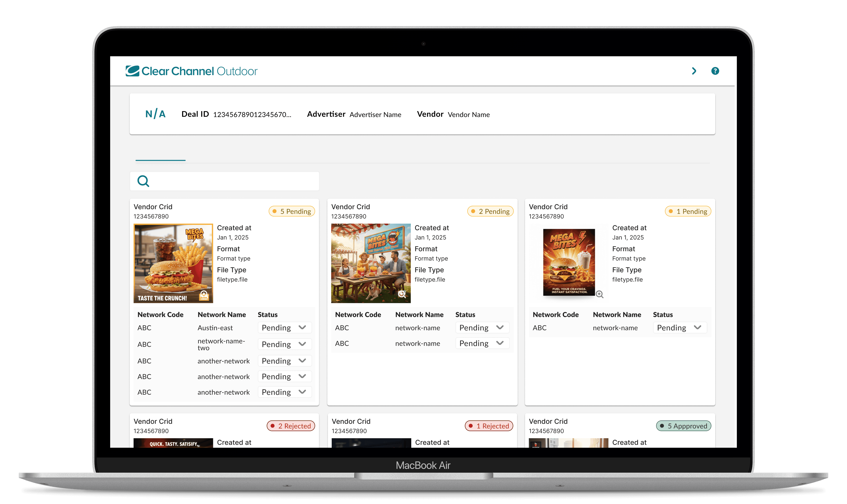Click the right chevron arrow in header
This screenshot has height=504, width=847.
pyautogui.click(x=694, y=71)
